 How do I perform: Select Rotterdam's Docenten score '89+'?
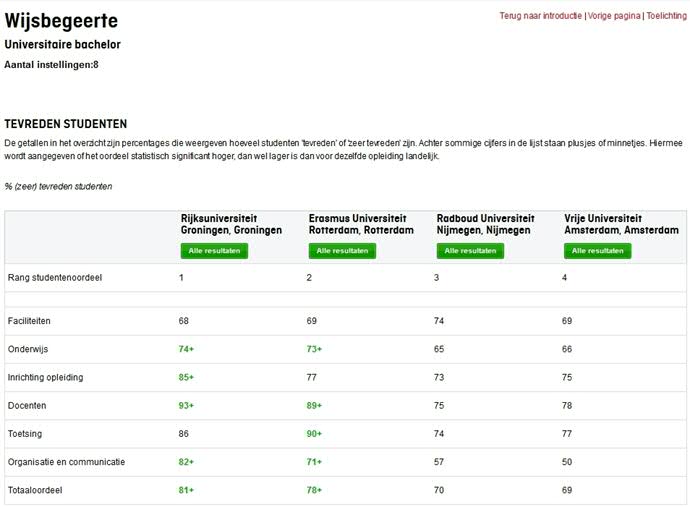click(x=314, y=405)
